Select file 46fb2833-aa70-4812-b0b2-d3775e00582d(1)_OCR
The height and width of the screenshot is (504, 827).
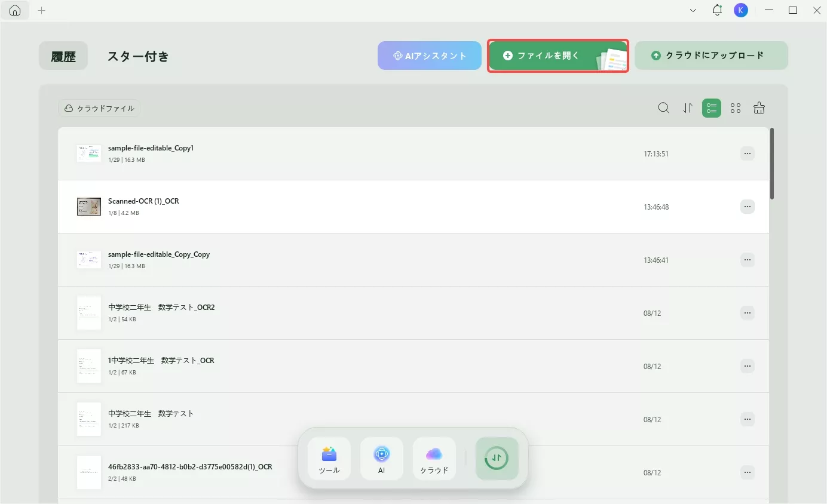pyautogui.click(x=190, y=467)
